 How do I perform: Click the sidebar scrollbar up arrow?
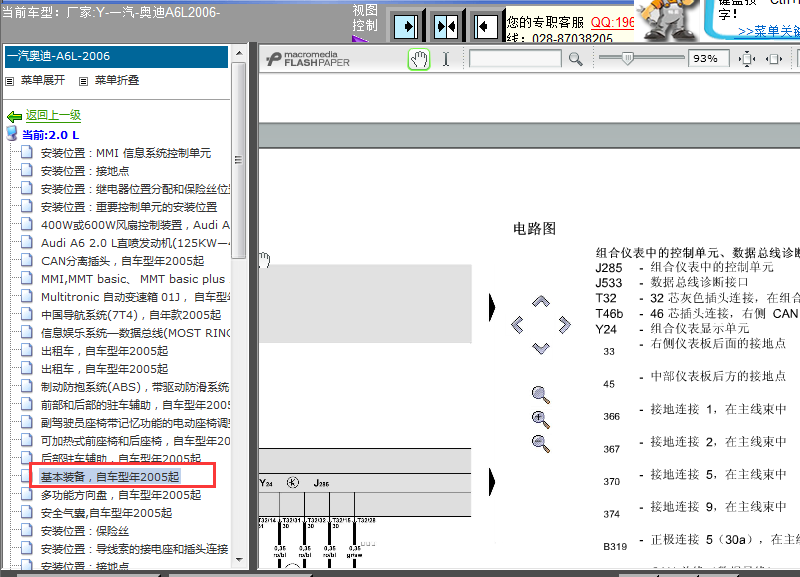(239, 54)
